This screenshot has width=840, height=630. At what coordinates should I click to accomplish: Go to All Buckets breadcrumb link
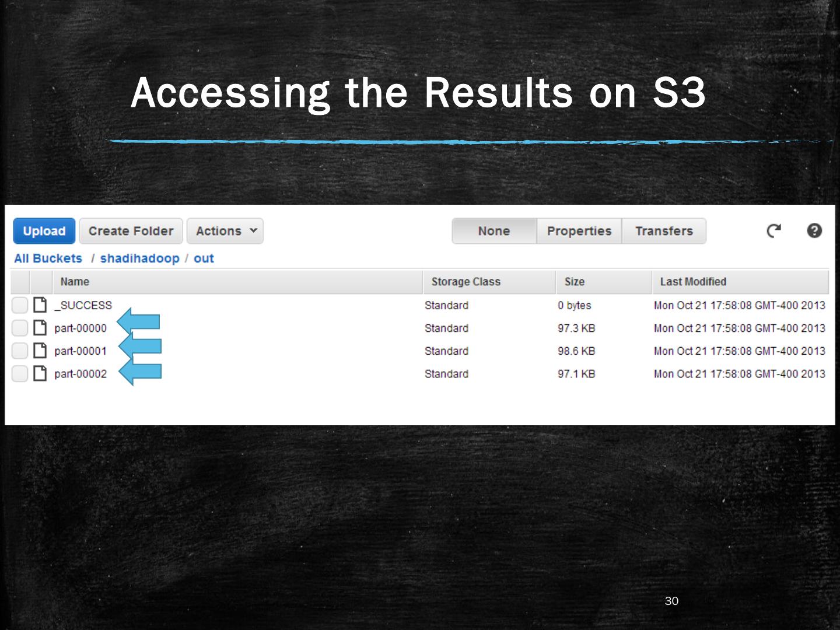coord(48,258)
